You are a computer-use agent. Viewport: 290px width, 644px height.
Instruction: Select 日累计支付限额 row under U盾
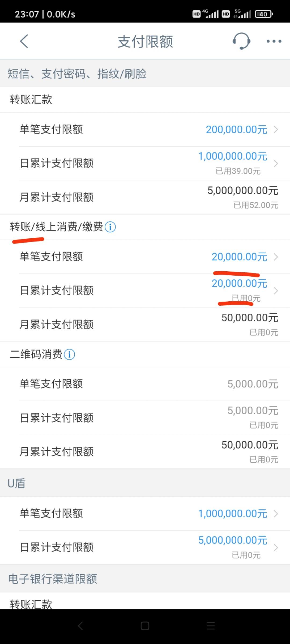click(145, 547)
